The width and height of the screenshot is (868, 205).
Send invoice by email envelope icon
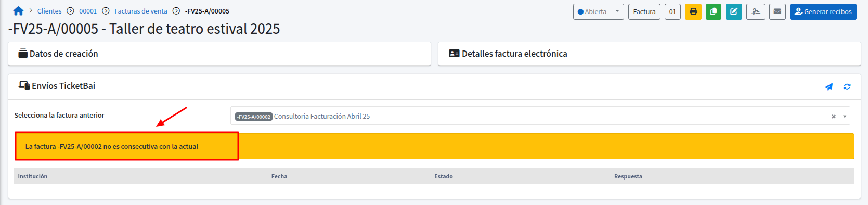point(778,11)
